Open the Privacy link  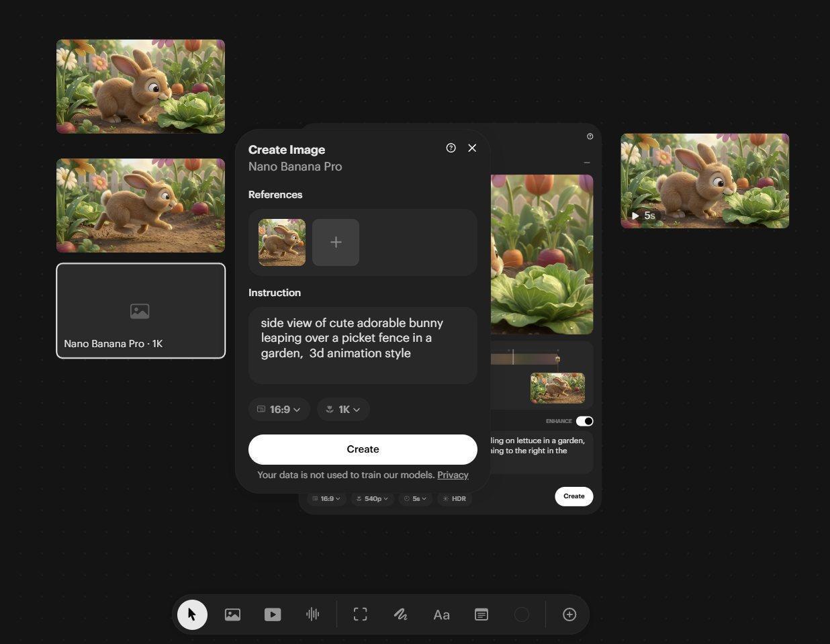coord(453,475)
